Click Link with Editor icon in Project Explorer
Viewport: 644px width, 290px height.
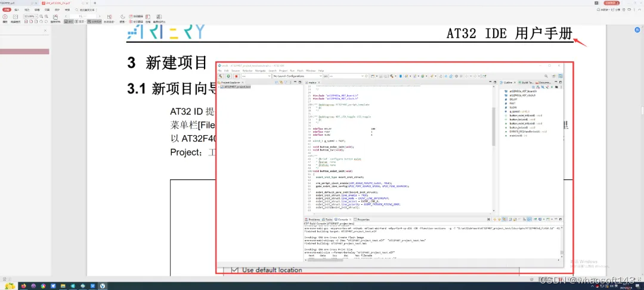(x=281, y=82)
